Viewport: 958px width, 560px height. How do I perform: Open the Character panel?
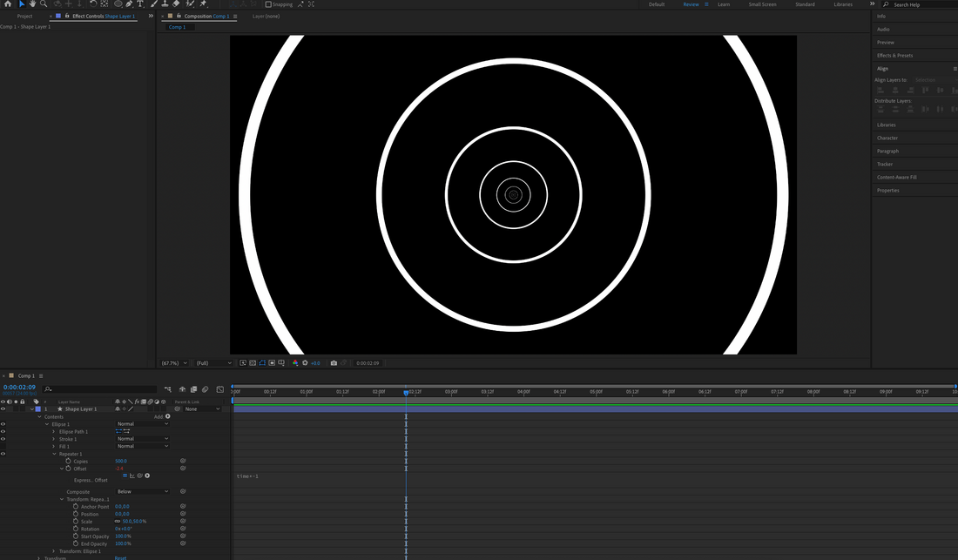tap(887, 138)
